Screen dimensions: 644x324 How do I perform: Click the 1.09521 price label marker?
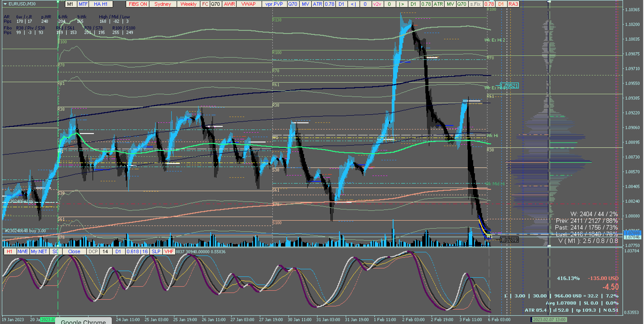point(509,86)
